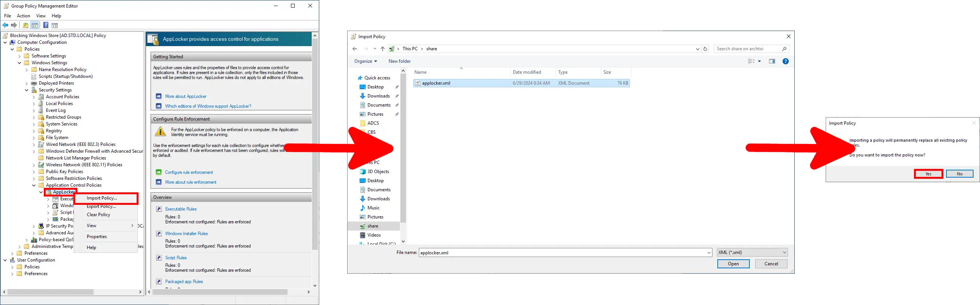Click the Show/Hide console tree icon
The image size is (980, 305).
pos(35,26)
